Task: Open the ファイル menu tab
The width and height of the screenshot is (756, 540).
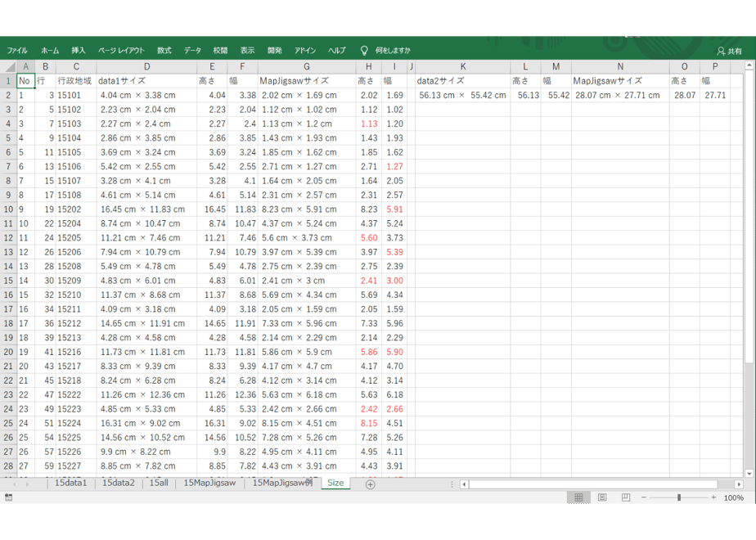Action: (17, 50)
